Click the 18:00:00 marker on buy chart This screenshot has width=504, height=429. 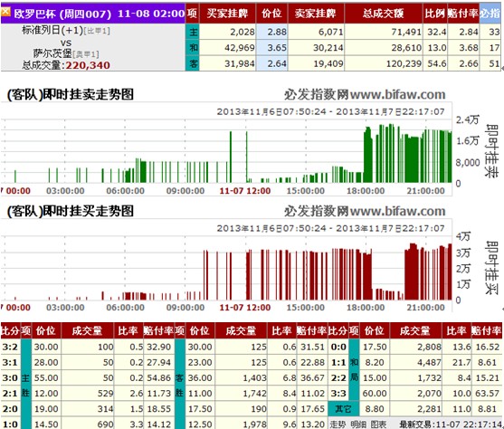[x=366, y=308]
